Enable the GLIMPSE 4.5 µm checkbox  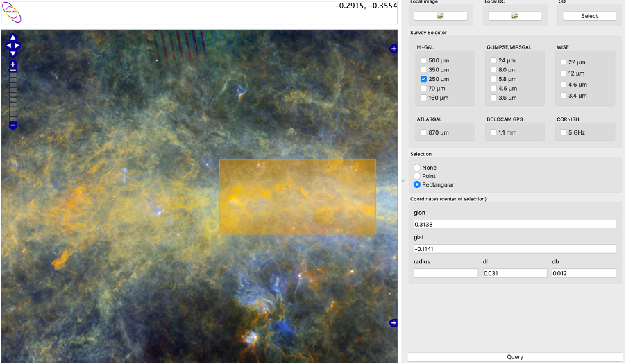point(493,89)
